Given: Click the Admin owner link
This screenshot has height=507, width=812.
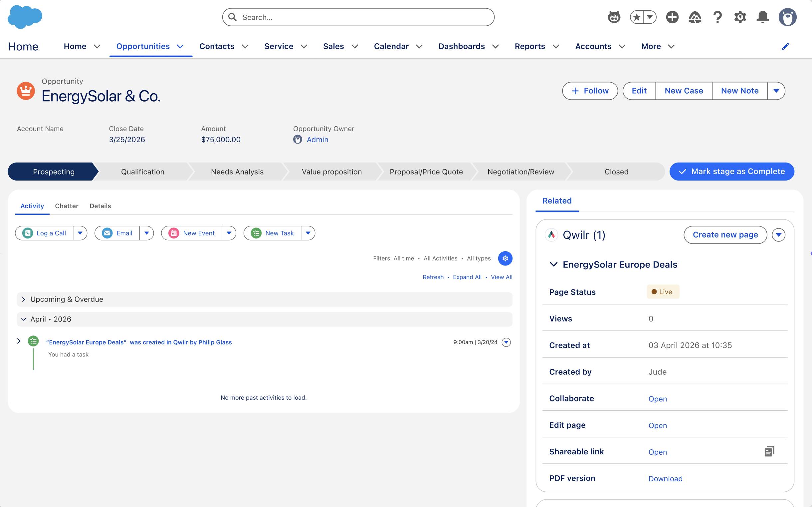Looking at the screenshot, I should tap(317, 140).
